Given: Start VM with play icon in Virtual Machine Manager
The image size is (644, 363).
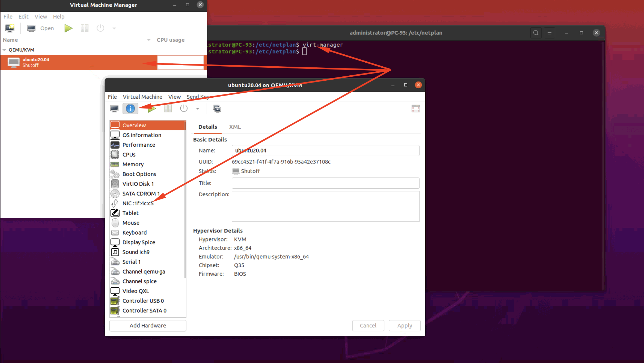Looking at the screenshot, I should [68, 28].
